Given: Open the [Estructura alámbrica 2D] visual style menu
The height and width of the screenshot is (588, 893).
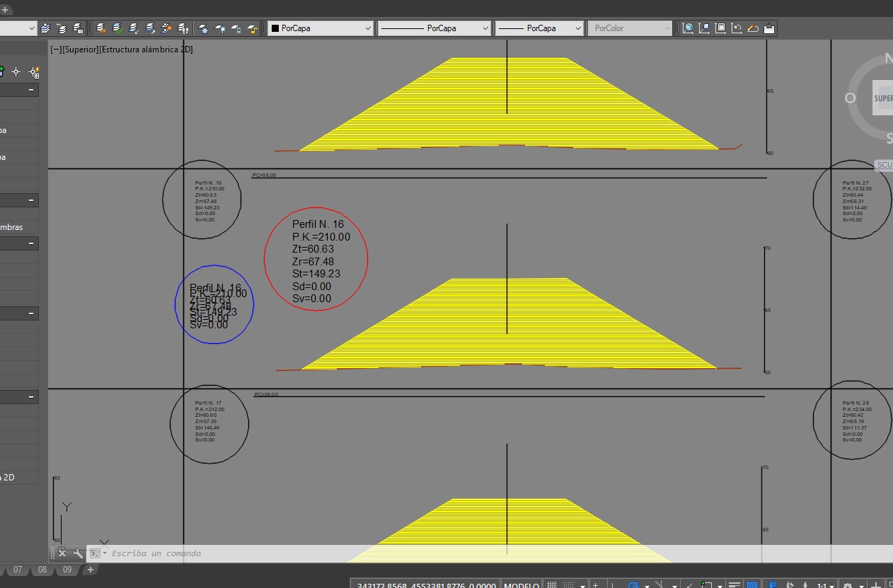Looking at the screenshot, I should (146, 50).
